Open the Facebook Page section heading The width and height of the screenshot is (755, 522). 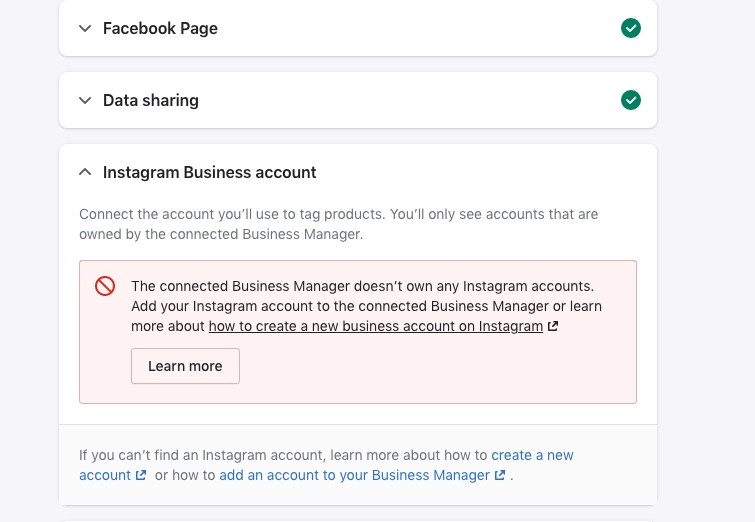[x=160, y=29]
